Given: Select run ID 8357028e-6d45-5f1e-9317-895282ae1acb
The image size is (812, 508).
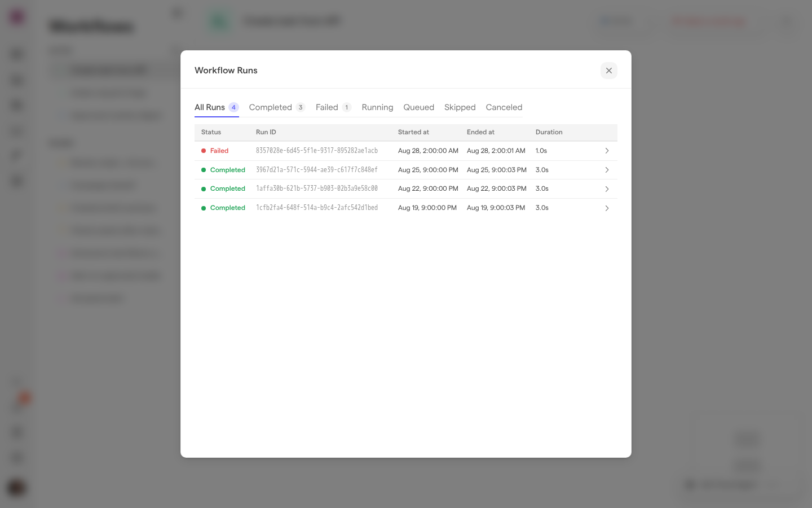Looking at the screenshot, I should [317, 151].
